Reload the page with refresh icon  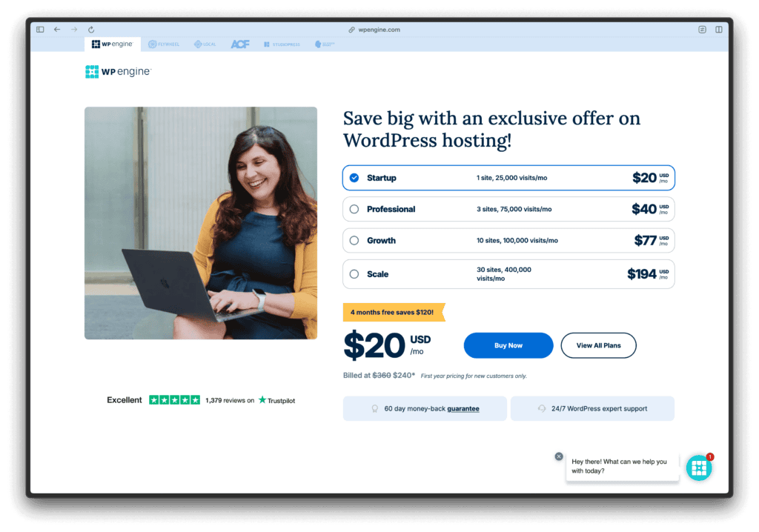point(91,30)
